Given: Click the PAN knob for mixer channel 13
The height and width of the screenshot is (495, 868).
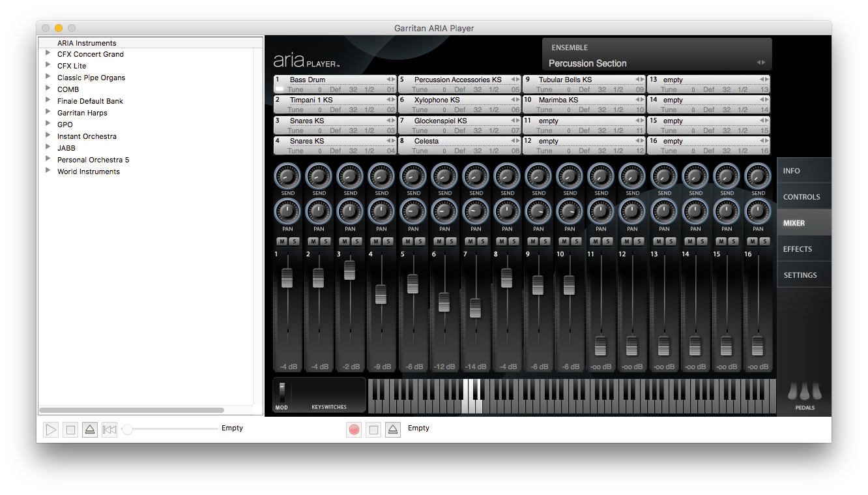Looking at the screenshot, I should tap(664, 212).
